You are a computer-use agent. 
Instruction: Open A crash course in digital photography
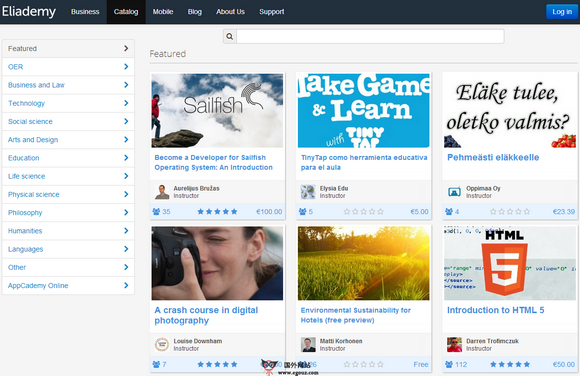[x=206, y=315]
